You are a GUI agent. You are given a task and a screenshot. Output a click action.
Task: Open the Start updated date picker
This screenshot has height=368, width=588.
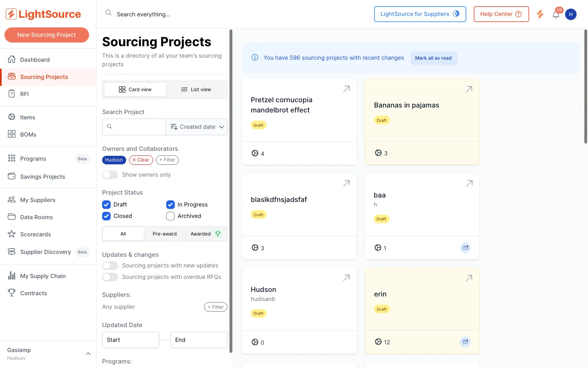(x=131, y=340)
